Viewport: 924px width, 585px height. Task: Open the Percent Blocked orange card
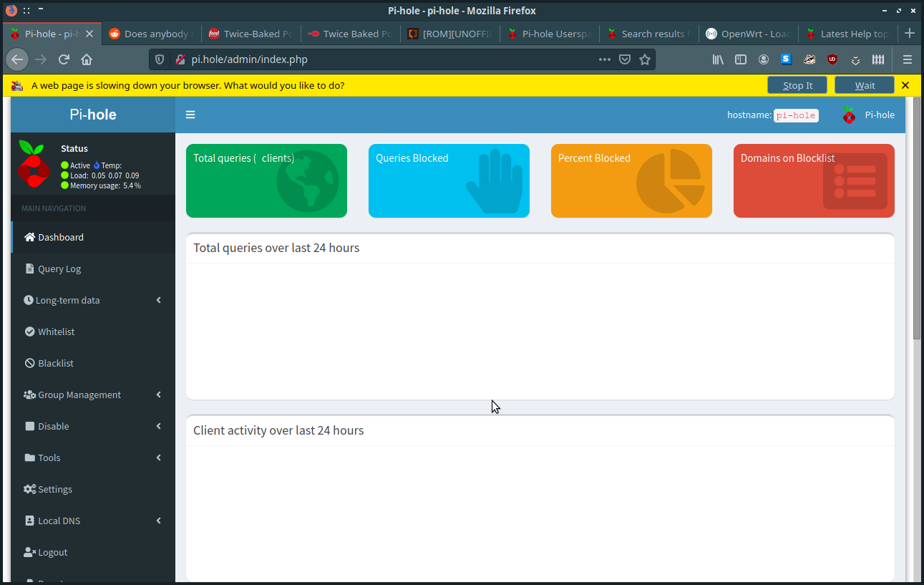tap(631, 180)
